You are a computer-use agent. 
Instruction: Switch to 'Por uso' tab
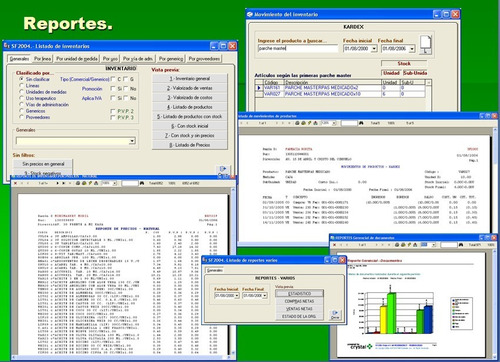(110, 59)
